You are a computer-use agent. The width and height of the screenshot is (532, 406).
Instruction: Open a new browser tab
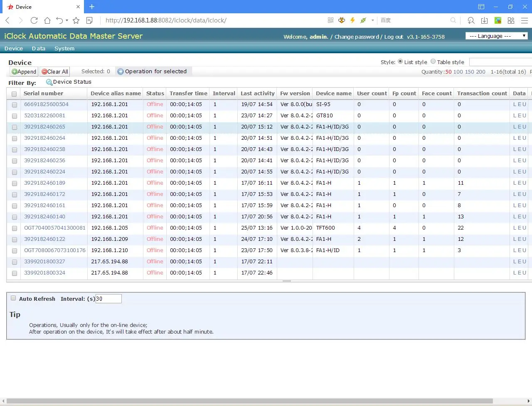tap(92, 7)
